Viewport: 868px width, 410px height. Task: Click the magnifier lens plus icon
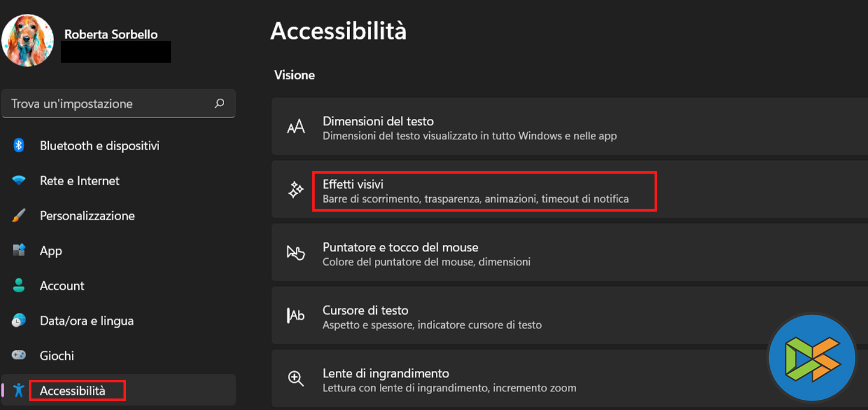point(295,379)
